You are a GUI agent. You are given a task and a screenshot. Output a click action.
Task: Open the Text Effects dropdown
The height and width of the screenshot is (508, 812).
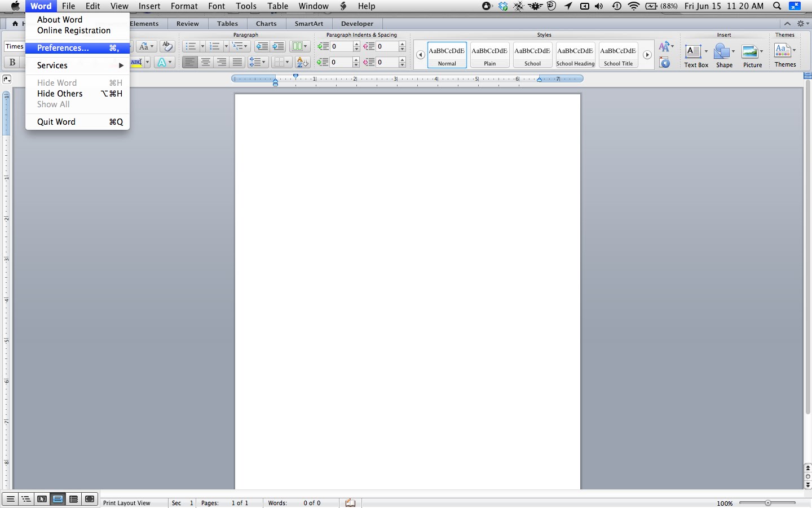[x=164, y=62]
